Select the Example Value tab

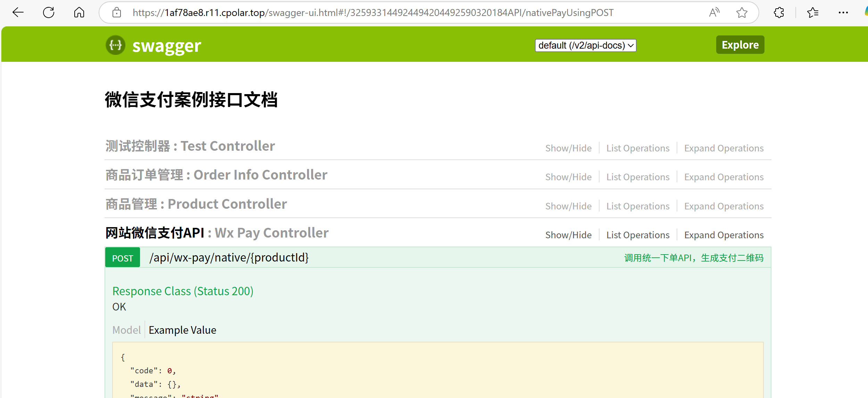click(182, 330)
